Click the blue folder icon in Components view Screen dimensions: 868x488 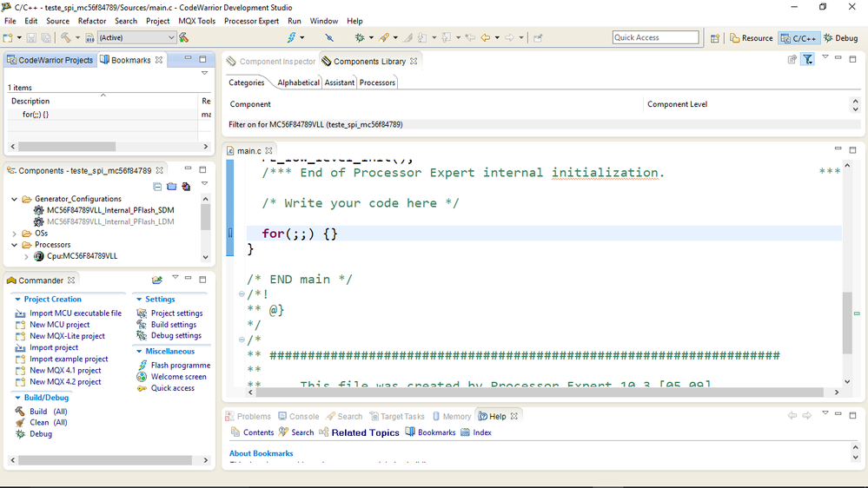(x=172, y=187)
